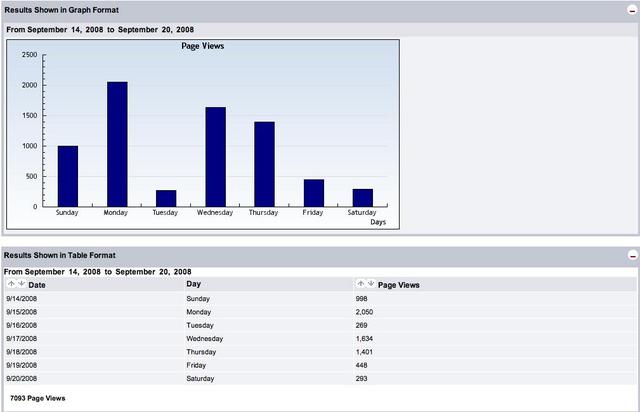
Task: Collapse the Results Shown in Table Format panel
Action: (632, 256)
